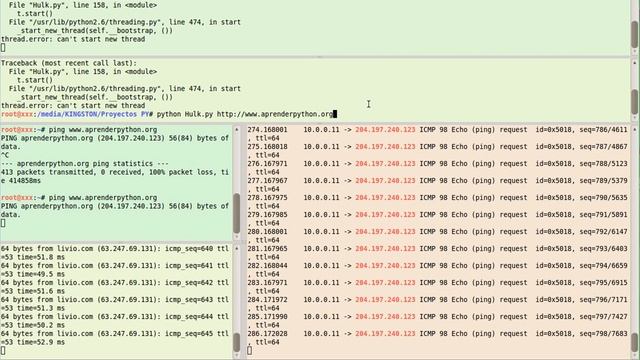Viewport: 640px width, 360px height.
Task: Click 'seq=786/4611' value in capture pane
Action: (604, 129)
